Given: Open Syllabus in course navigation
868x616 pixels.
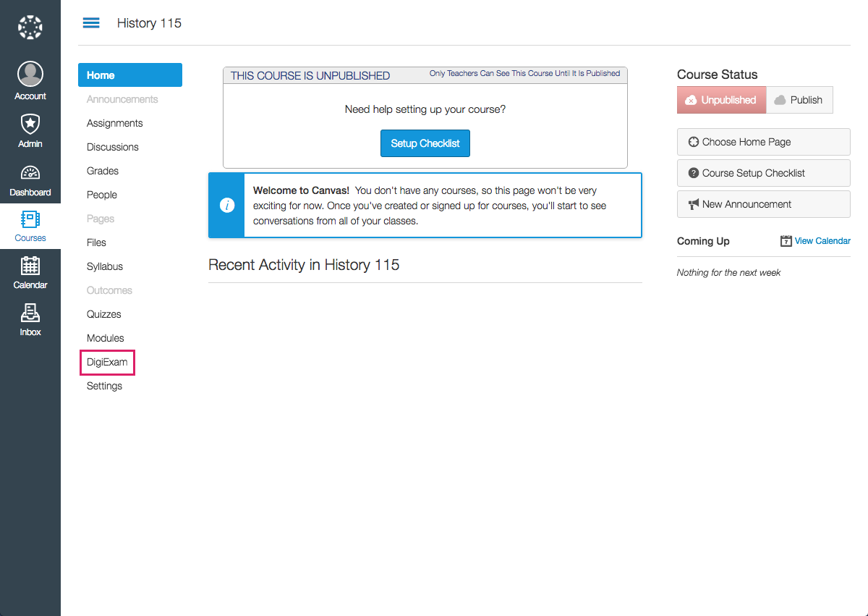Looking at the screenshot, I should [x=105, y=266].
